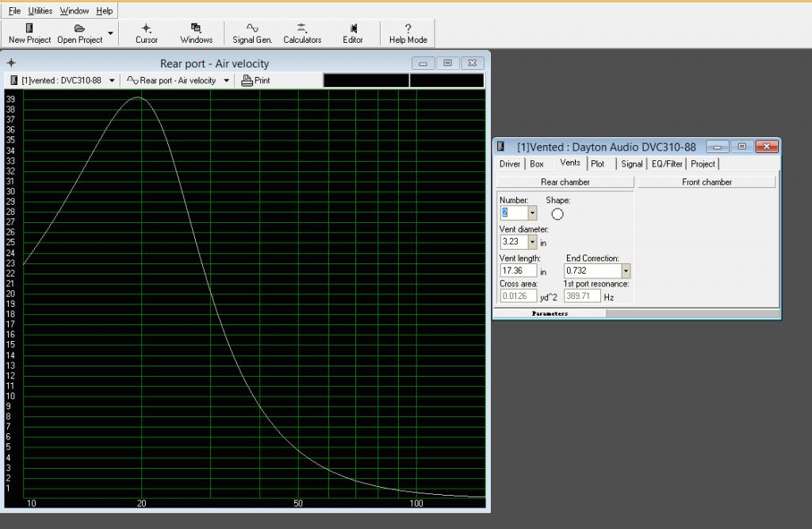Print the air velocity graph
This screenshot has height=529, width=812.
click(256, 80)
